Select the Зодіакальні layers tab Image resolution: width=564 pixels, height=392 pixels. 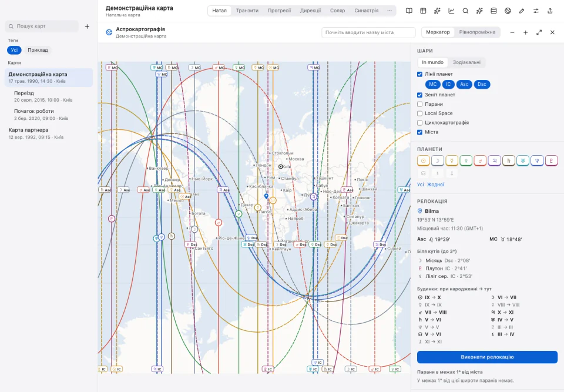(x=466, y=62)
